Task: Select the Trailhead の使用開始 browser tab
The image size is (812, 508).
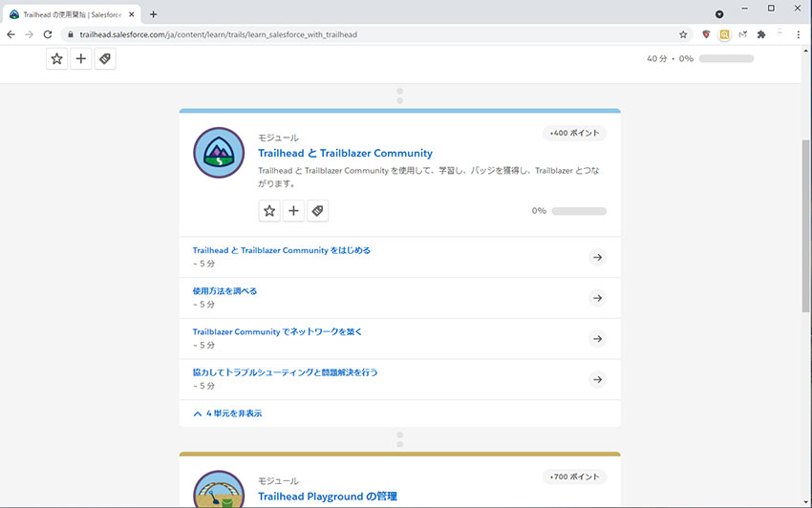Action: coord(72,14)
